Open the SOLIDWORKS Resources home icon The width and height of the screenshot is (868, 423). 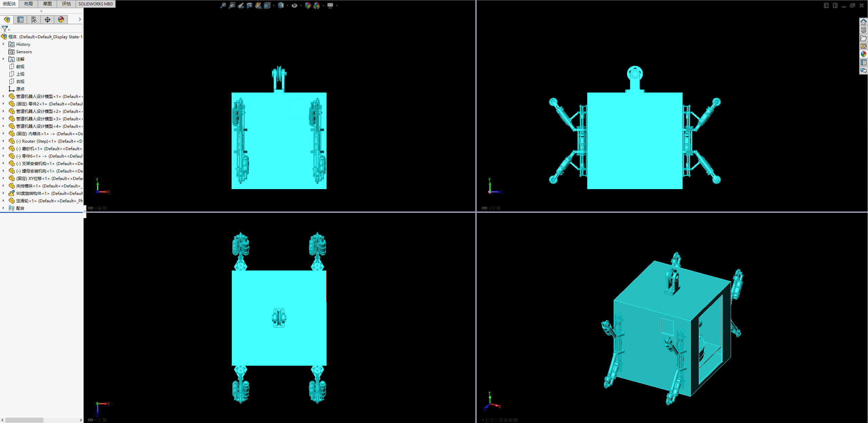[x=863, y=22]
